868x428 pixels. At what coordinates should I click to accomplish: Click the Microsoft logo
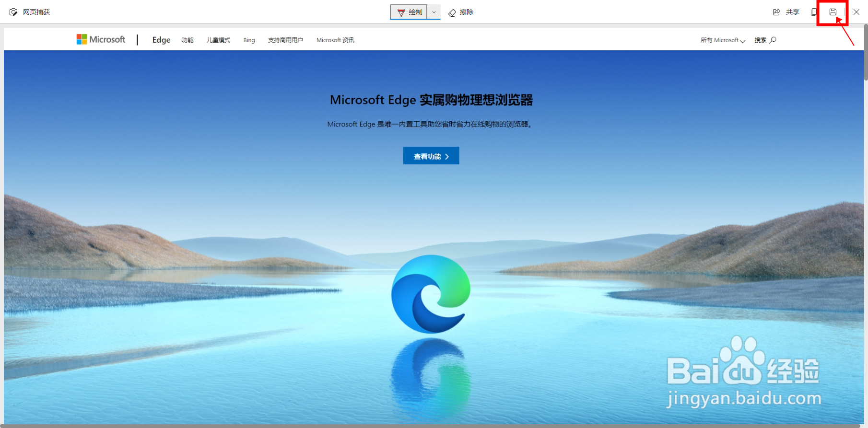click(x=101, y=39)
